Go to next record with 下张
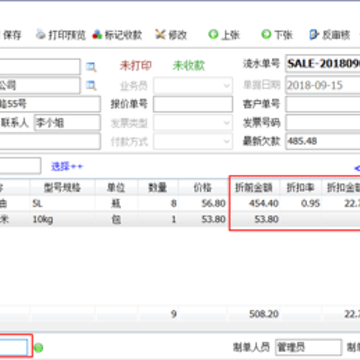 (277, 35)
